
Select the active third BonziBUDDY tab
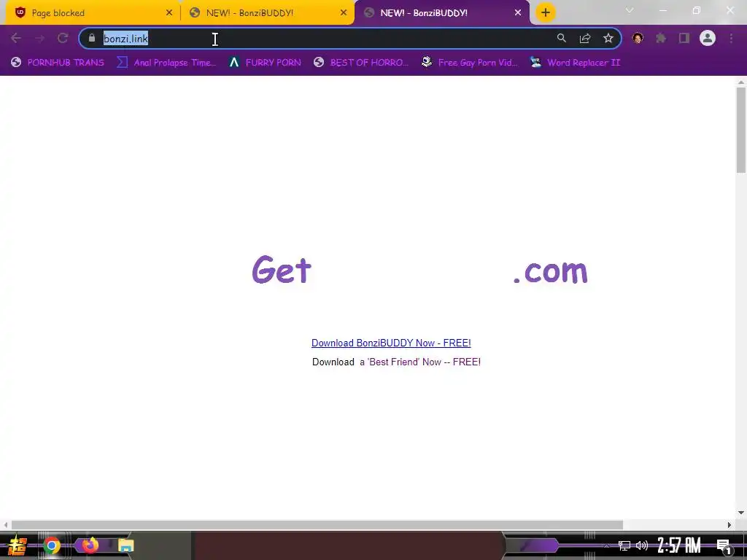[441, 13]
